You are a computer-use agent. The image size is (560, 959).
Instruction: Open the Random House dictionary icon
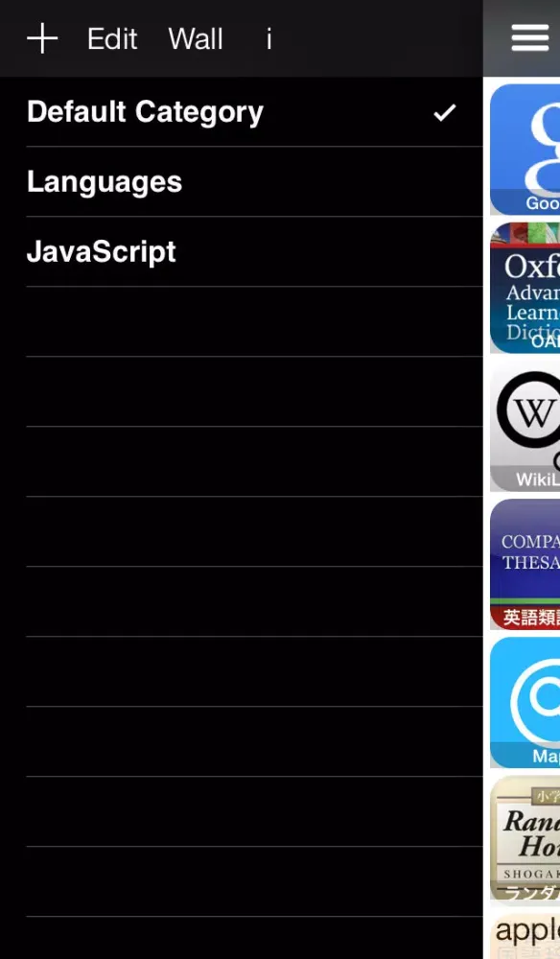pyautogui.click(x=525, y=841)
